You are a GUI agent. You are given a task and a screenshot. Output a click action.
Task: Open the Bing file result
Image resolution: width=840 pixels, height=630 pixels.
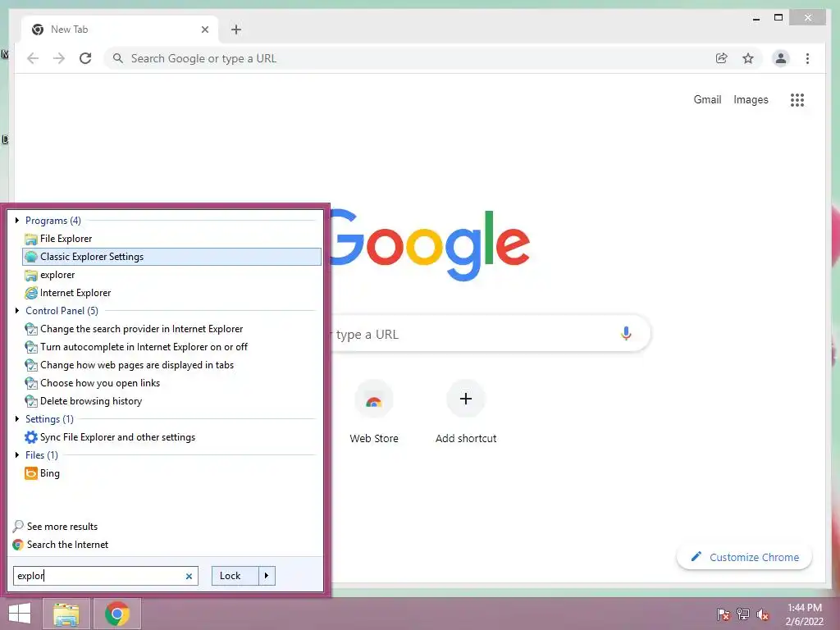click(x=171, y=473)
